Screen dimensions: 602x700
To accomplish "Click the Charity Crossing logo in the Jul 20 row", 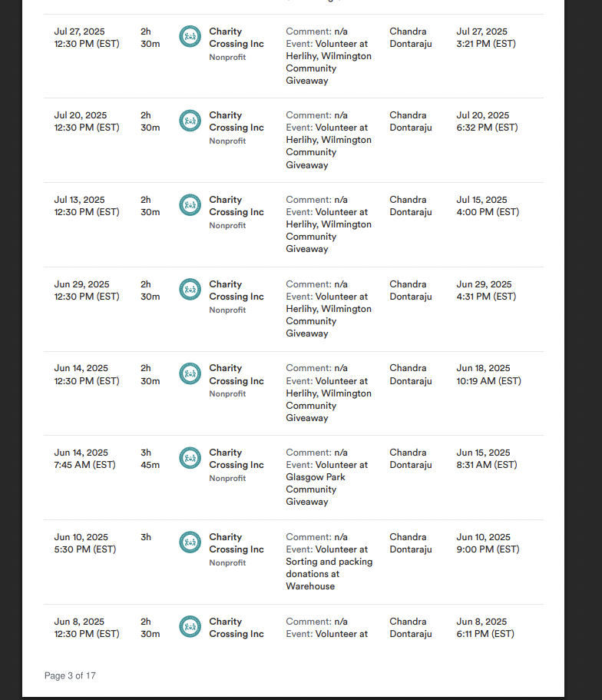I will pyautogui.click(x=190, y=120).
